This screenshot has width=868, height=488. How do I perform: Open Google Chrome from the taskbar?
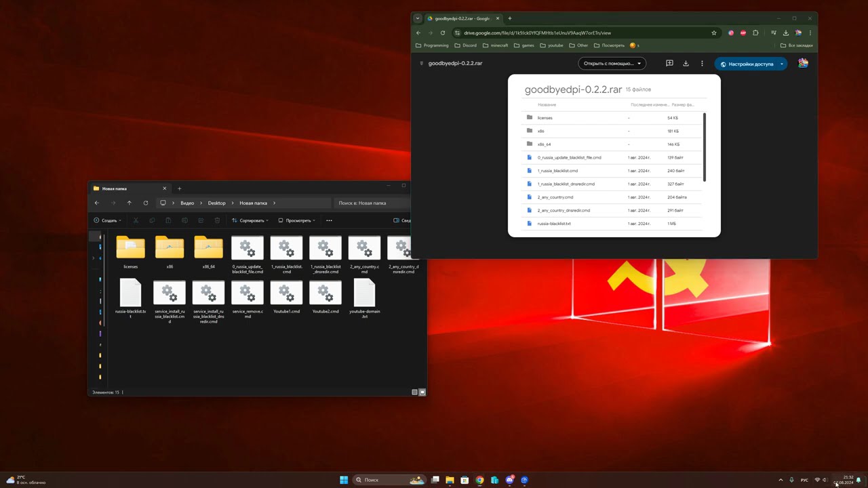(x=479, y=480)
